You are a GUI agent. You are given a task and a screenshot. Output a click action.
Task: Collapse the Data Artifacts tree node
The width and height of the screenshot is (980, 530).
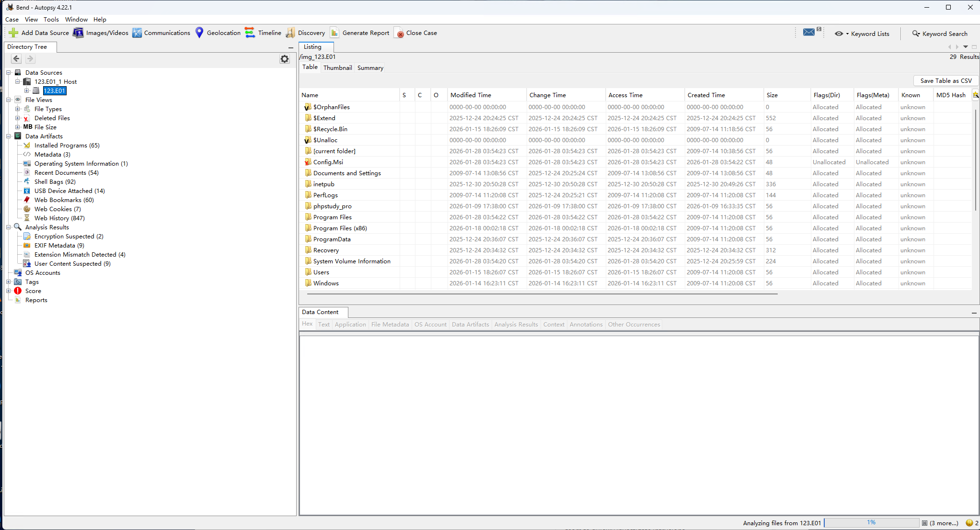click(x=9, y=136)
